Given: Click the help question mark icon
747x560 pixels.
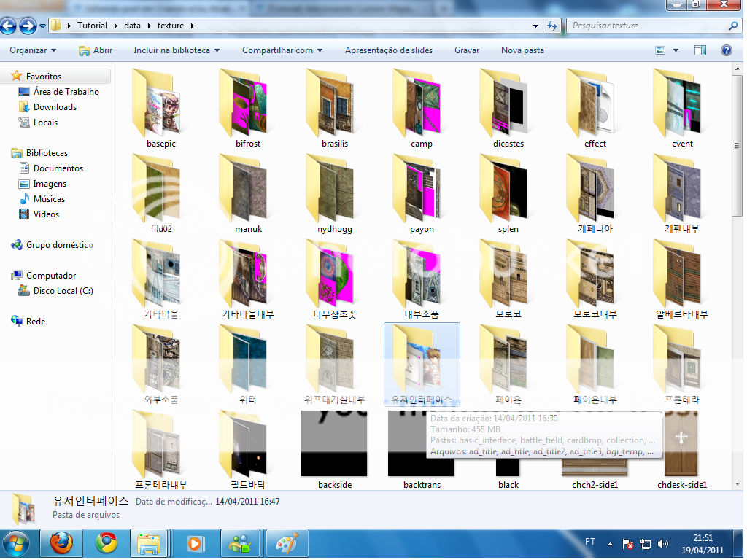Looking at the screenshot, I should click(726, 50).
